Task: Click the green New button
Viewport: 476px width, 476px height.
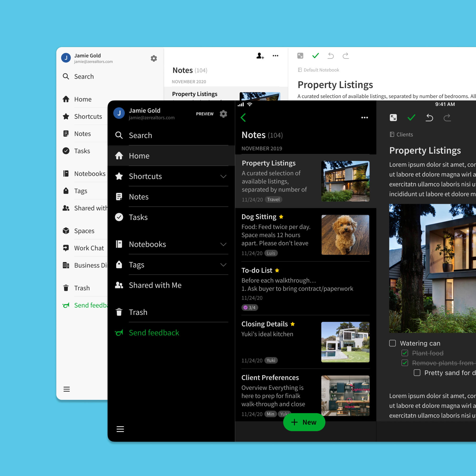Action: [x=304, y=422]
